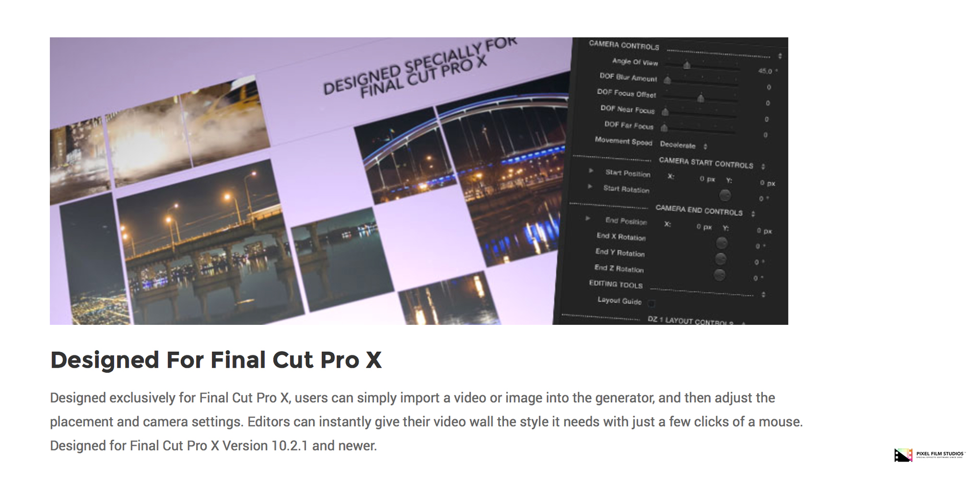
Task: Click the Pixel Film Studios logo
Action: click(929, 454)
